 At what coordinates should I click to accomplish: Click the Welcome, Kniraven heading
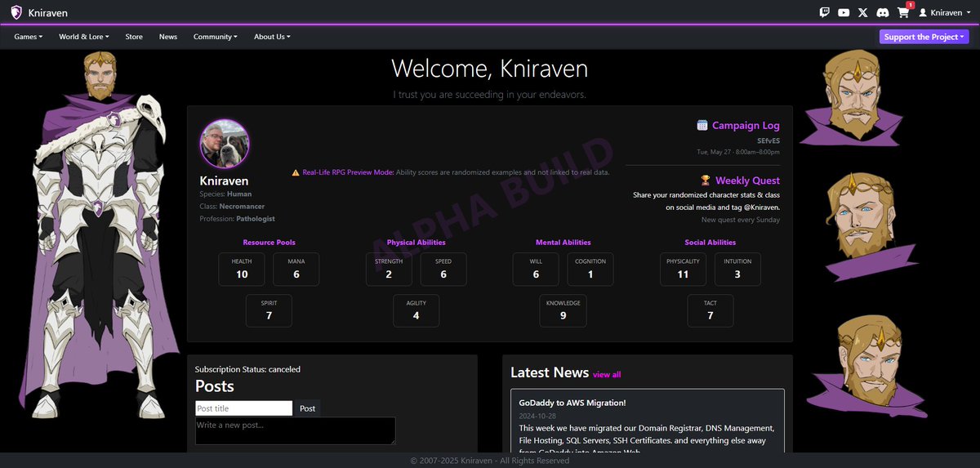coord(489,69)
